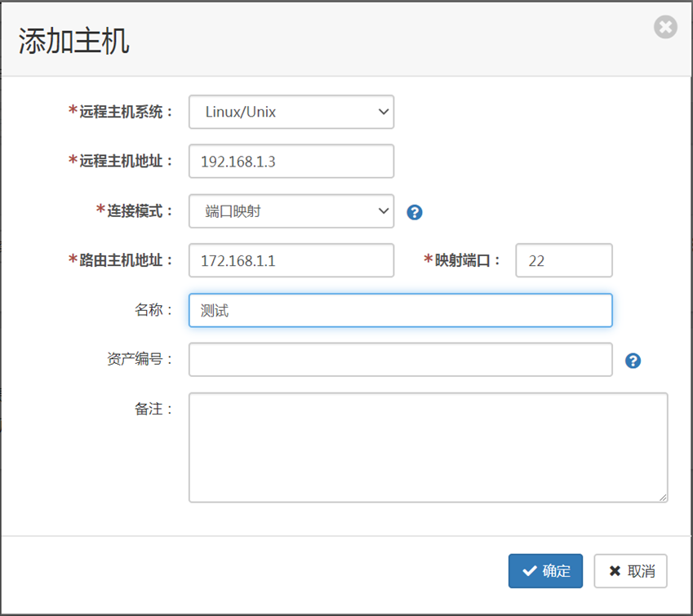Click the 远程主机系统 field label
The width and height of the screenshot is (693, 616).
pos(120,112)
